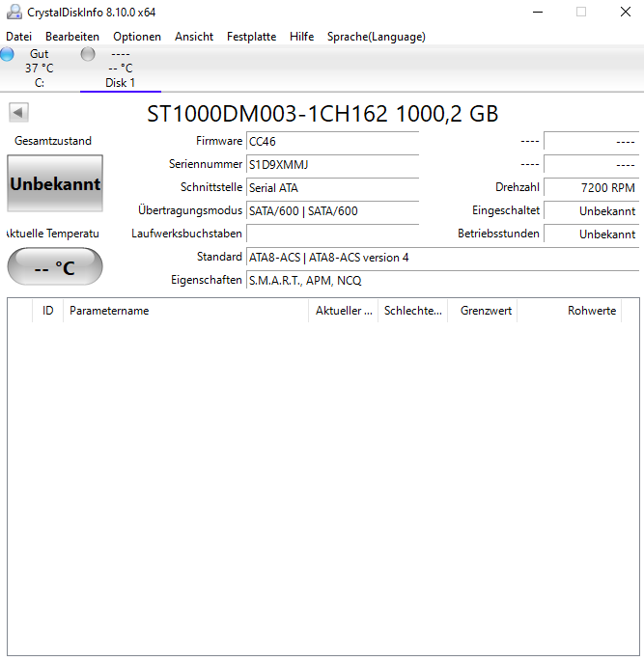Open the Optionen menu
This screenshot has height=661, width=644.
click(x=137, y=37)
